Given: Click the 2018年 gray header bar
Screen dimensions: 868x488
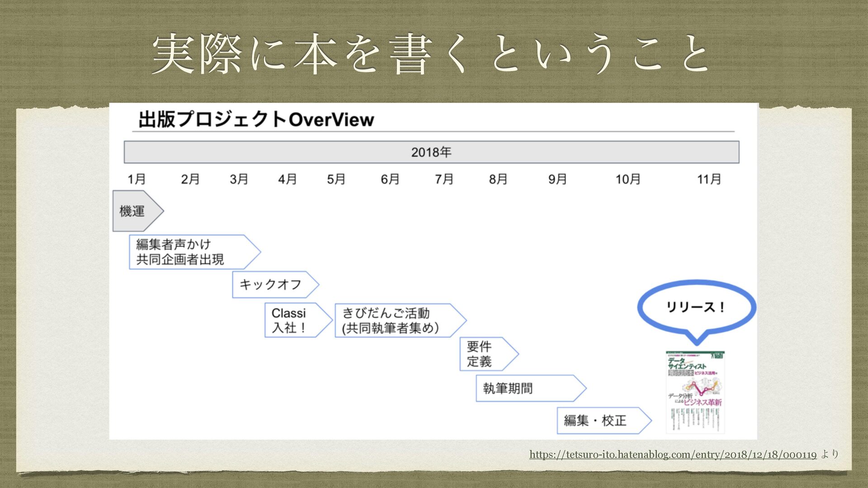Looking at the screenshot, I should click(x=431, y=152).
